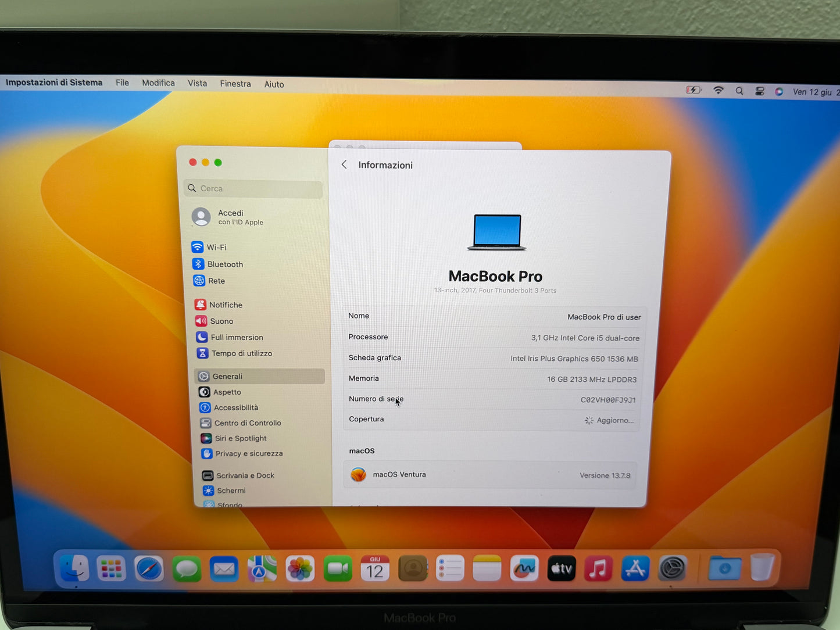Open Notifiche settings

pos(219,305)
